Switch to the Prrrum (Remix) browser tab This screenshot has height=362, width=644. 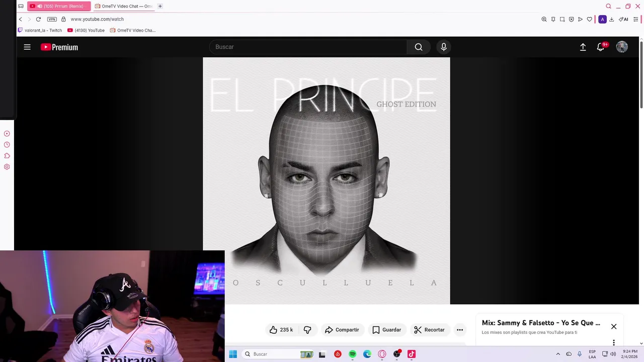pos(59,6)
